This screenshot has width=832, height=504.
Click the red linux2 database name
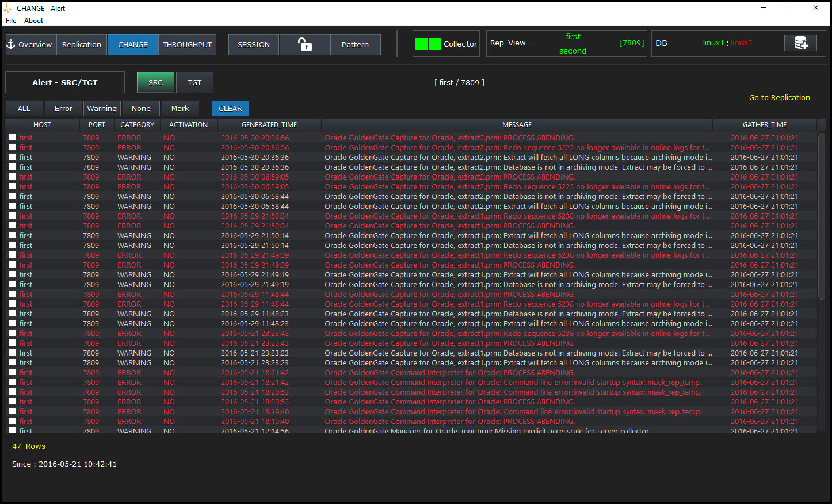[742, 43]
